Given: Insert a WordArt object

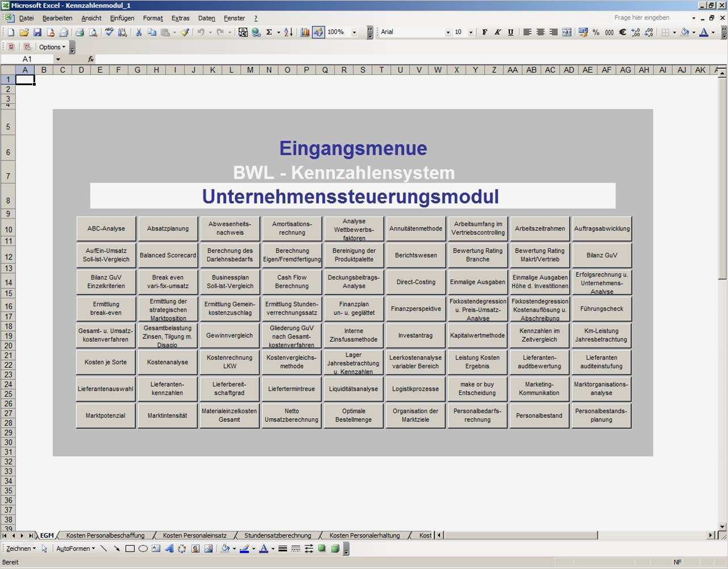Looking at the screenshot, I should (168, 549).
